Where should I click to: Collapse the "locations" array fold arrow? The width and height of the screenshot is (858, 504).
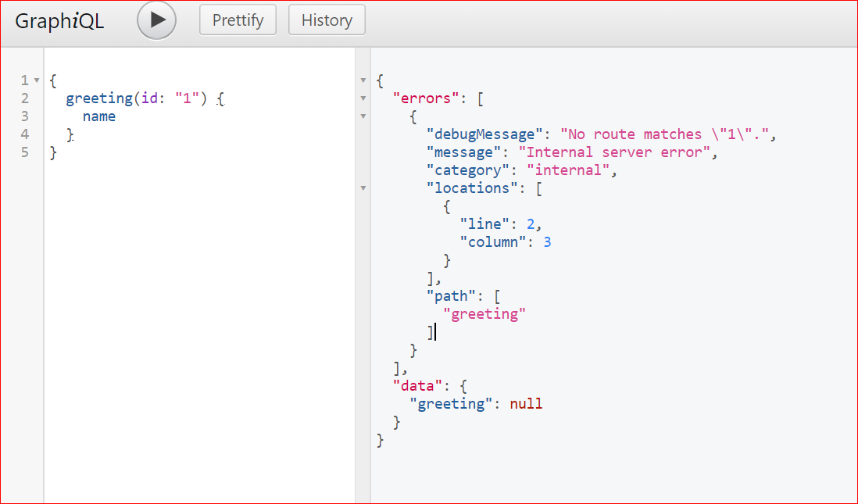[x=363, y=188]
